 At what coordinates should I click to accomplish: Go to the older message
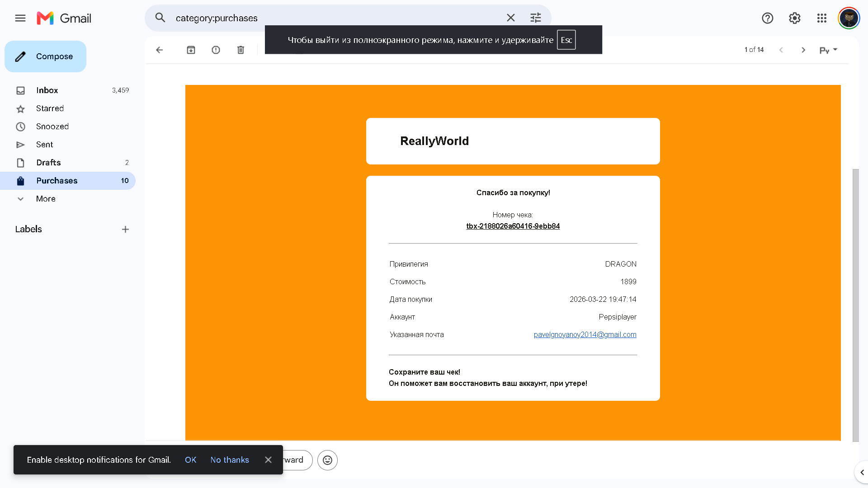coord(803,50)
